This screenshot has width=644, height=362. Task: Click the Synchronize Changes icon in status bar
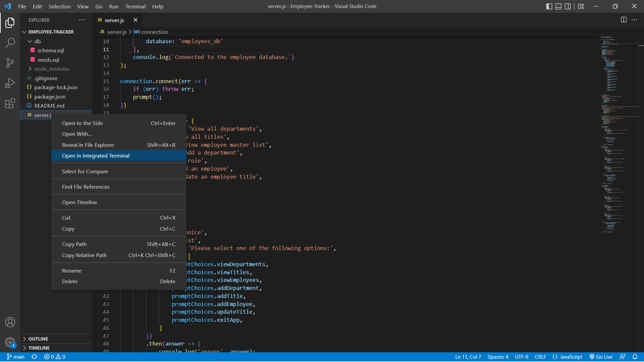34,357
